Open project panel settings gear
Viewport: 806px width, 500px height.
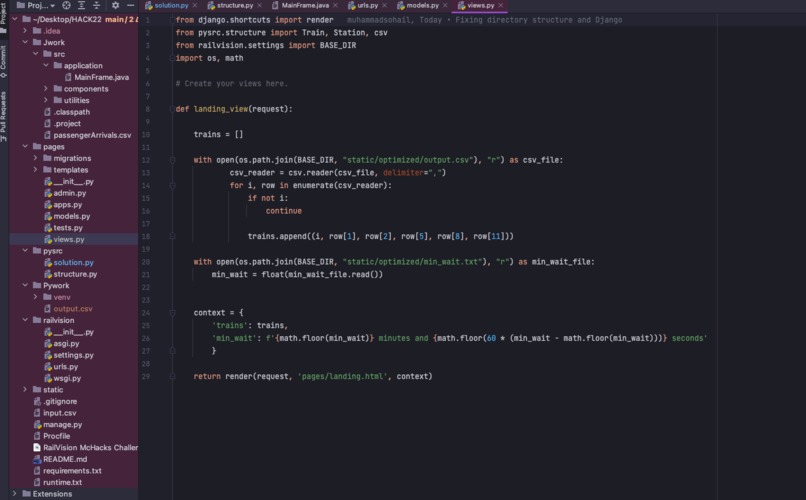coord(115,5)
